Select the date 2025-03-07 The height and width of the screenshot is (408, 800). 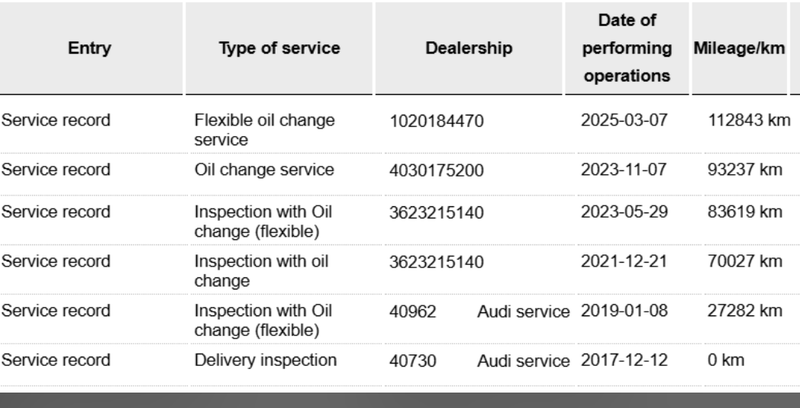tap(624, 121)
